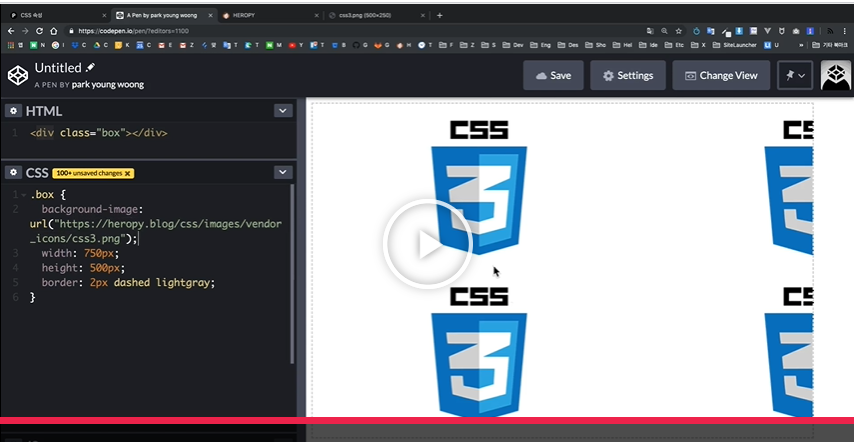Bookmark this page with star icon
Screen dimensions: 854x442
coord(679,31)
